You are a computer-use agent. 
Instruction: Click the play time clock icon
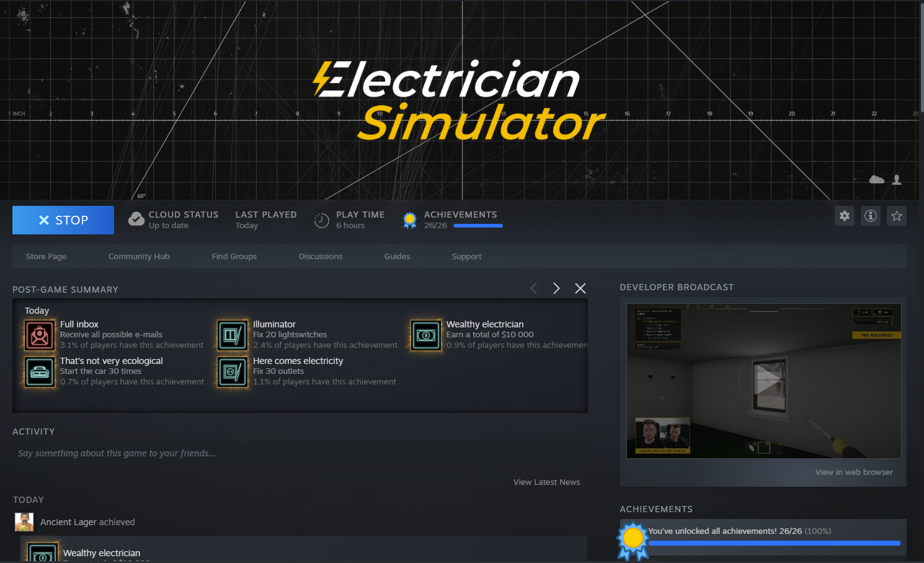[x=321, y=220]
